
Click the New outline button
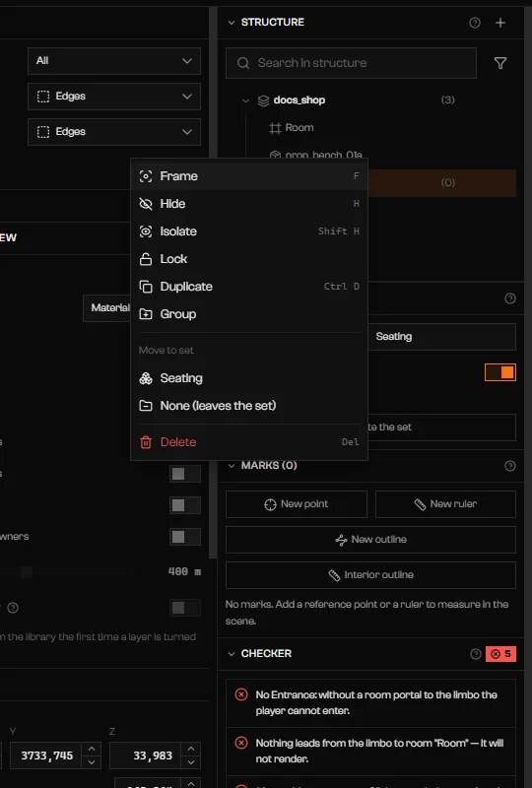(370, 540)
